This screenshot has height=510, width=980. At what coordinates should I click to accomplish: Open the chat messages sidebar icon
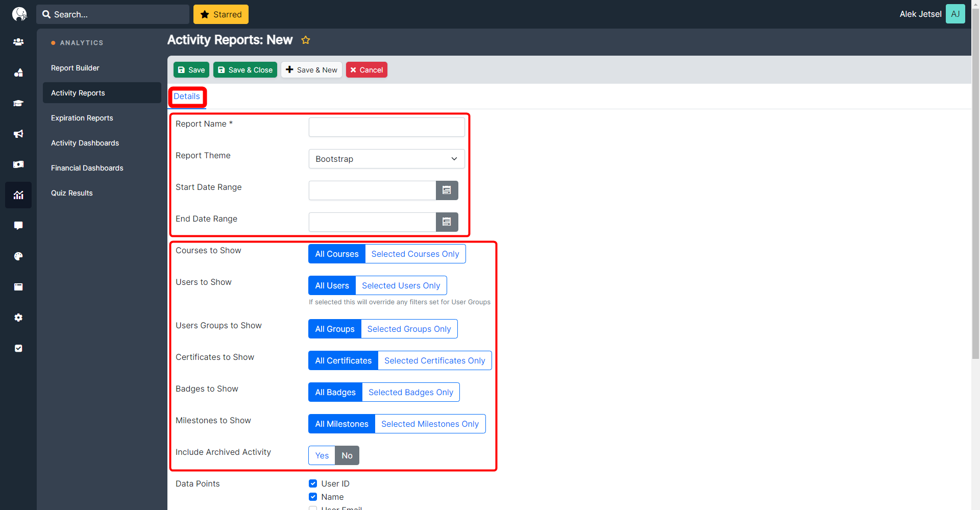[18, 226]
